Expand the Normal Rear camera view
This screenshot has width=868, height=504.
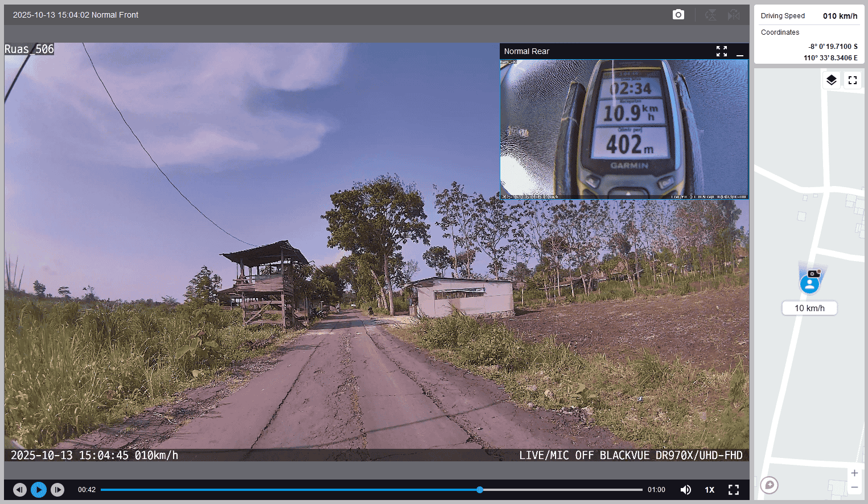click(722, 51)
